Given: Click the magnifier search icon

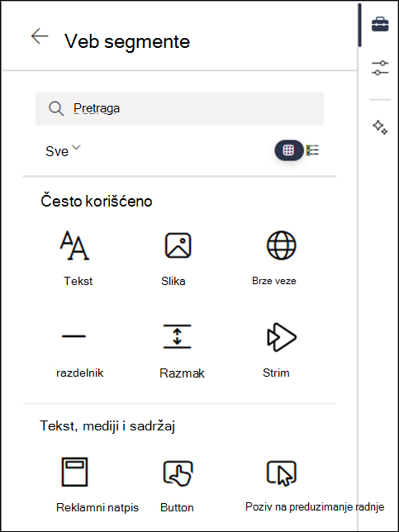Looking at the screenshot, I should pyautogui.click(x=56, y=109).
